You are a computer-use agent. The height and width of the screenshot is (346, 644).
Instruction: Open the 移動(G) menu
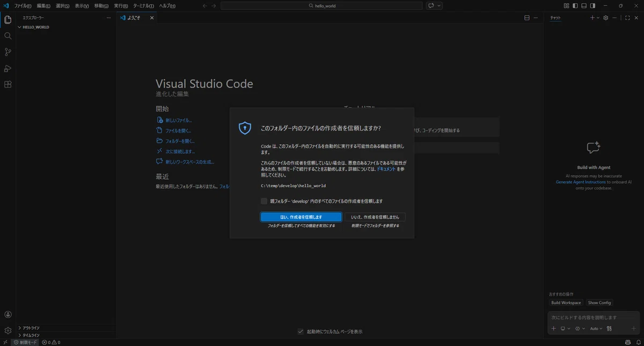101,6
